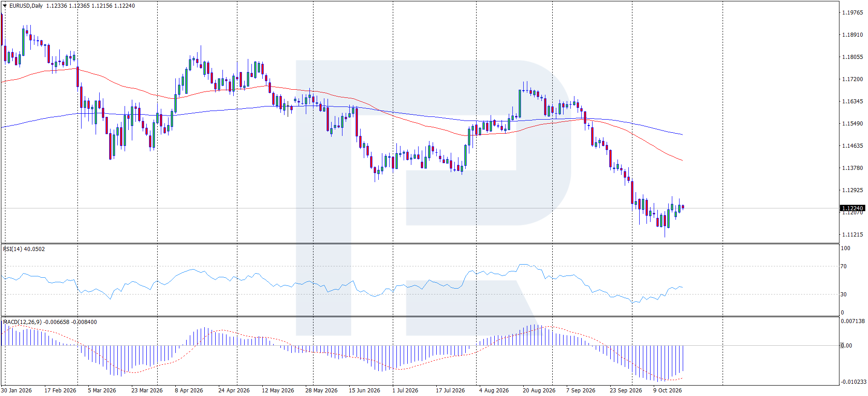Click the MACD zero level 0.00 label
The width and height of the screenshot is (868, 396).
[x=846, y=346]
